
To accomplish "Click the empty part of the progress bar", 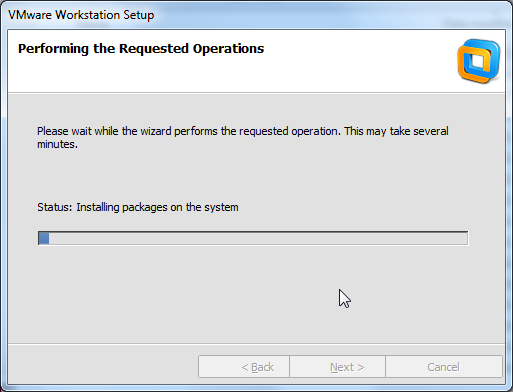I will tap(258, 238).
